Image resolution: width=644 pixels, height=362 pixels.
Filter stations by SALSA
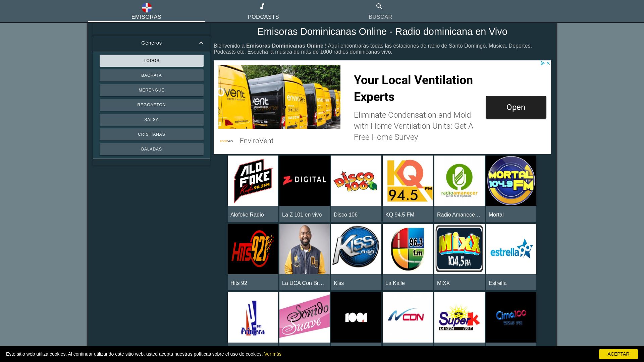tap(152, 120)
